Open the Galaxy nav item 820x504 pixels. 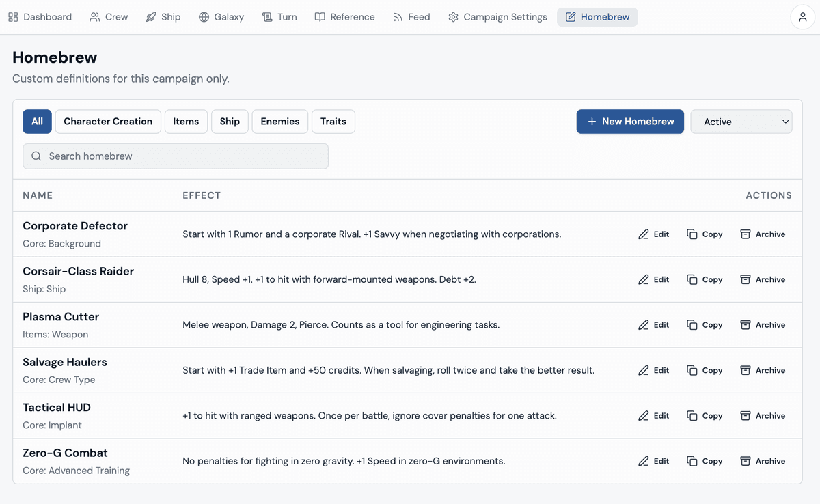(221, 17)
